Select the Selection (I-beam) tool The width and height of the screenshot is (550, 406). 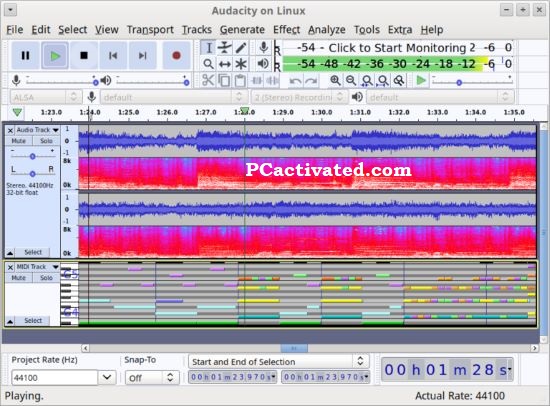pyautogui.click(x=208, y=48)
